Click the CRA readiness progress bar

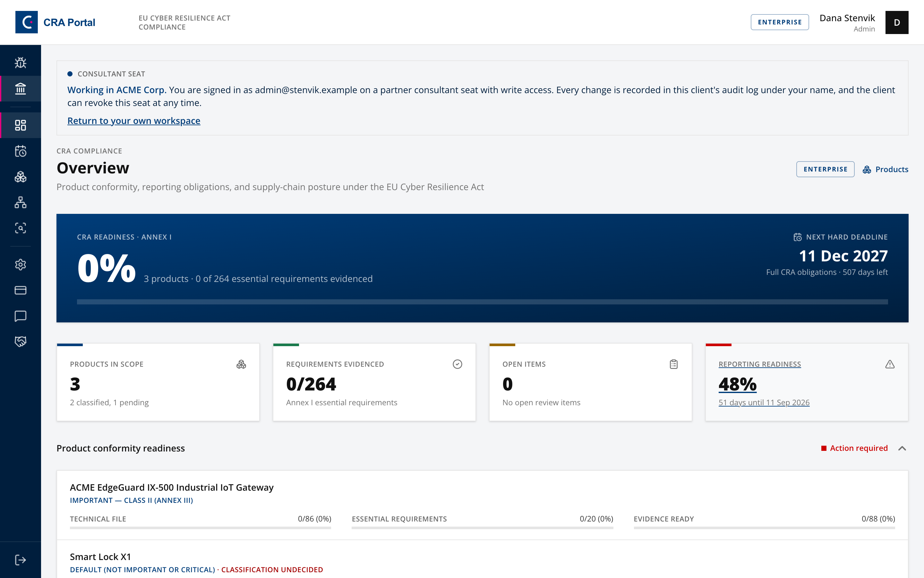[x=482, y=302]
